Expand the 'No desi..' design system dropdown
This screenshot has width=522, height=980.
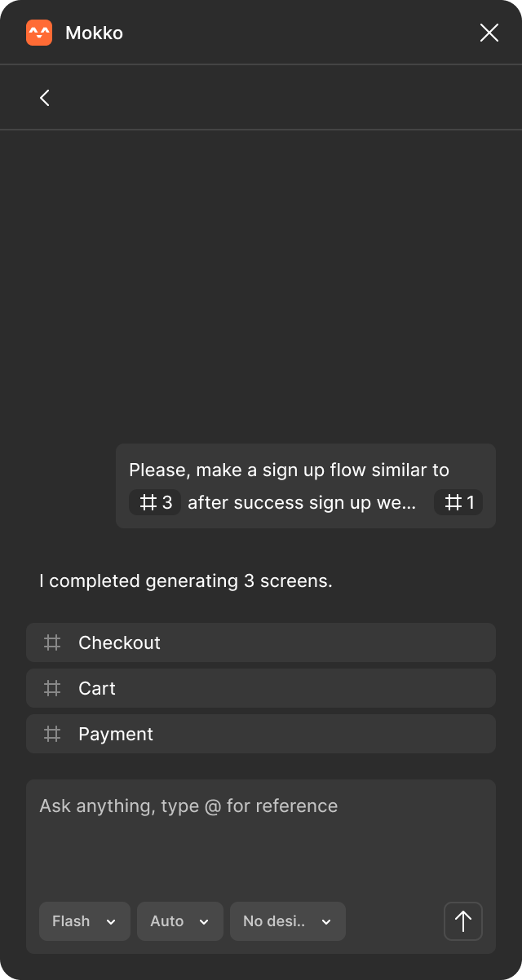click(x=287, y=921)
